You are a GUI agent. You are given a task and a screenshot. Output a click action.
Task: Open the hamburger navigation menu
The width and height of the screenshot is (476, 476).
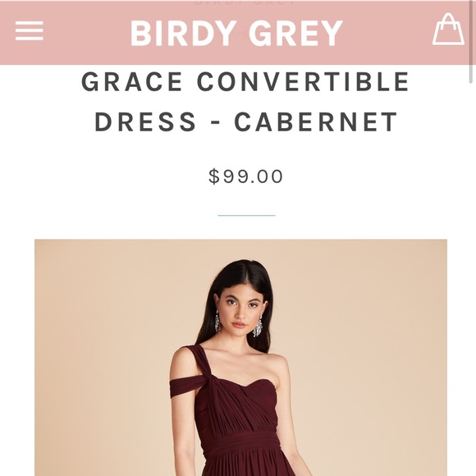30,30
